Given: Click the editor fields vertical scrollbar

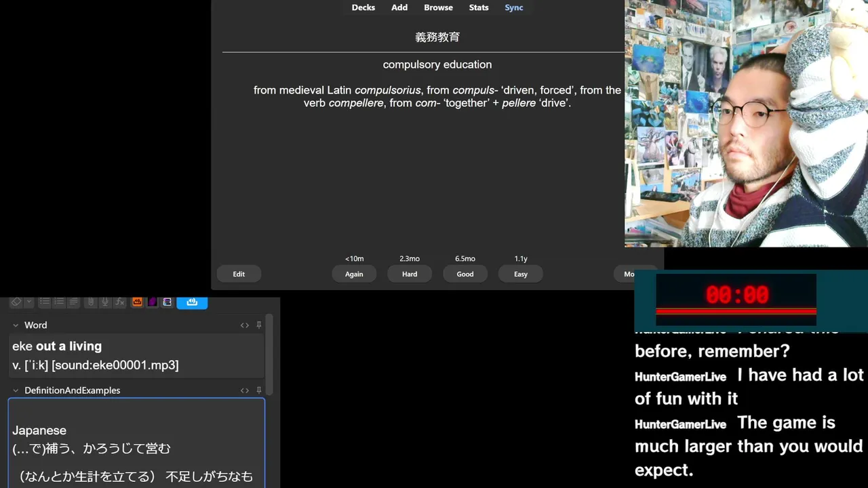Looking at the screenshot, I should click(270, 354).
